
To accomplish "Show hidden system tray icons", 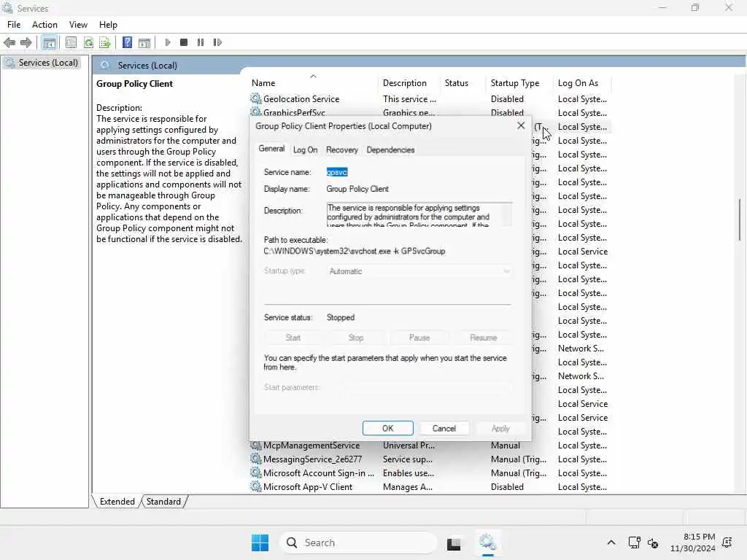I will coord(611,542).
